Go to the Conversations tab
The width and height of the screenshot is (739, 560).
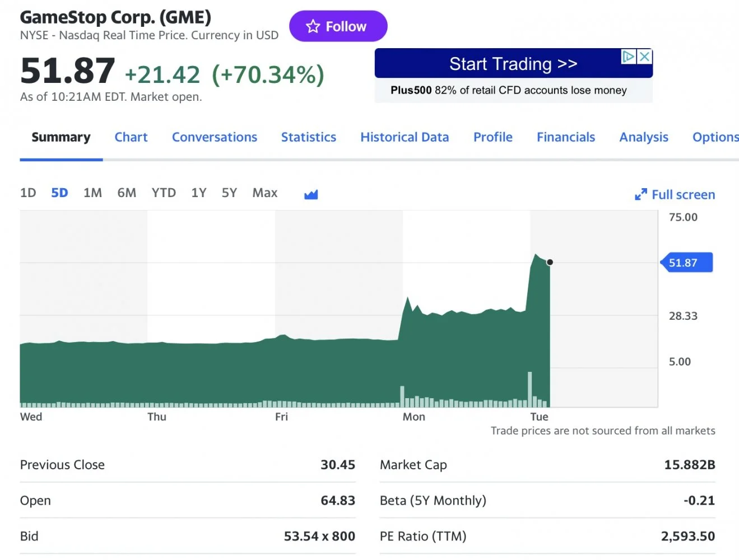click(x=214, y=137)
